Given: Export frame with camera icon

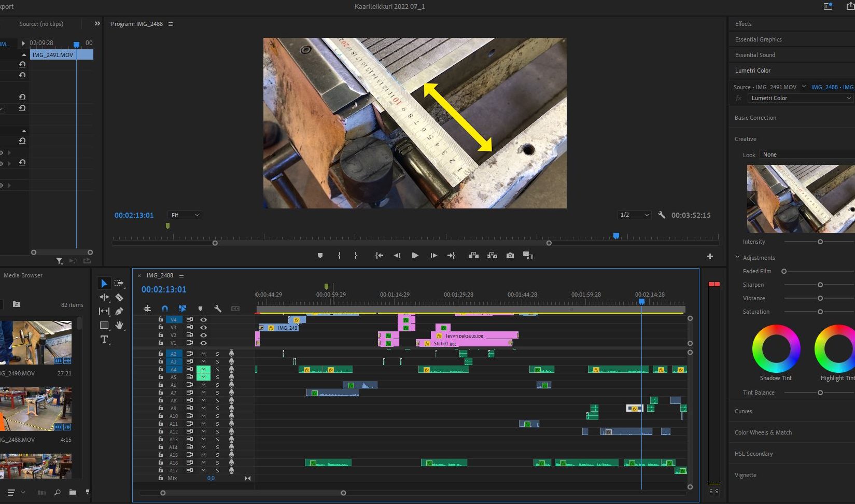Looking at the screenshot, I should click(510, 256).
